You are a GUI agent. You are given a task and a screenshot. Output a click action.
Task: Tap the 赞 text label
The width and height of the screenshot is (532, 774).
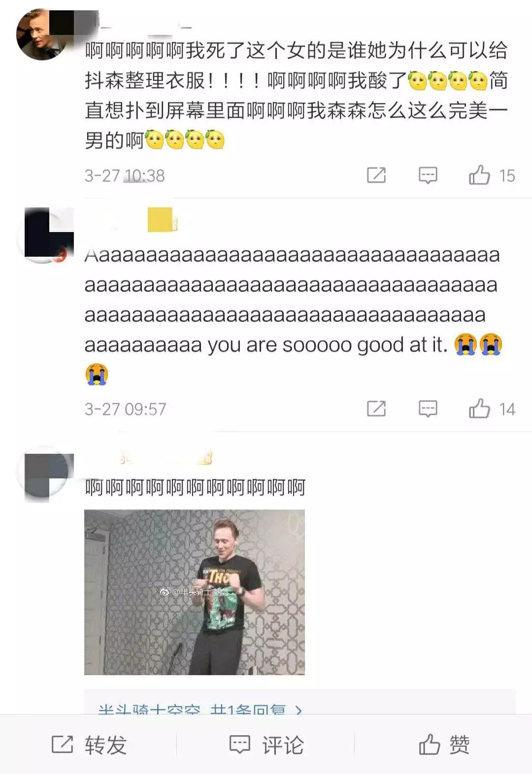[459, 744]
